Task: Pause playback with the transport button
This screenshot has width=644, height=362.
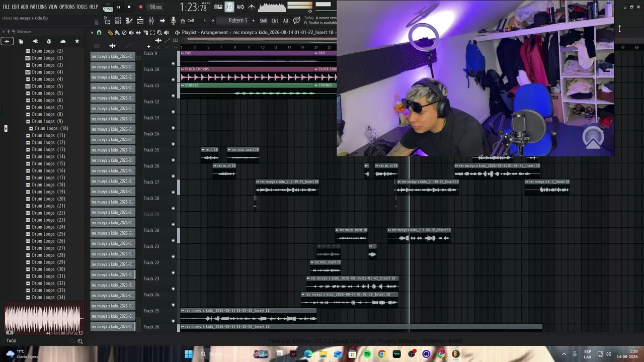Action: point(118,7)
